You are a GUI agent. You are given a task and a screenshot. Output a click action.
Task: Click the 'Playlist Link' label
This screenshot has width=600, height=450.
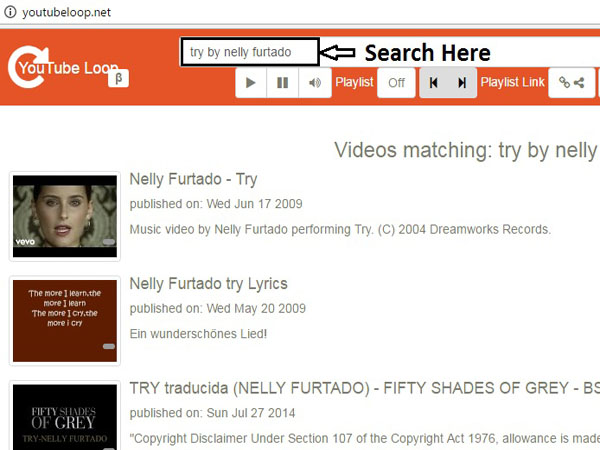click(512, 82)
